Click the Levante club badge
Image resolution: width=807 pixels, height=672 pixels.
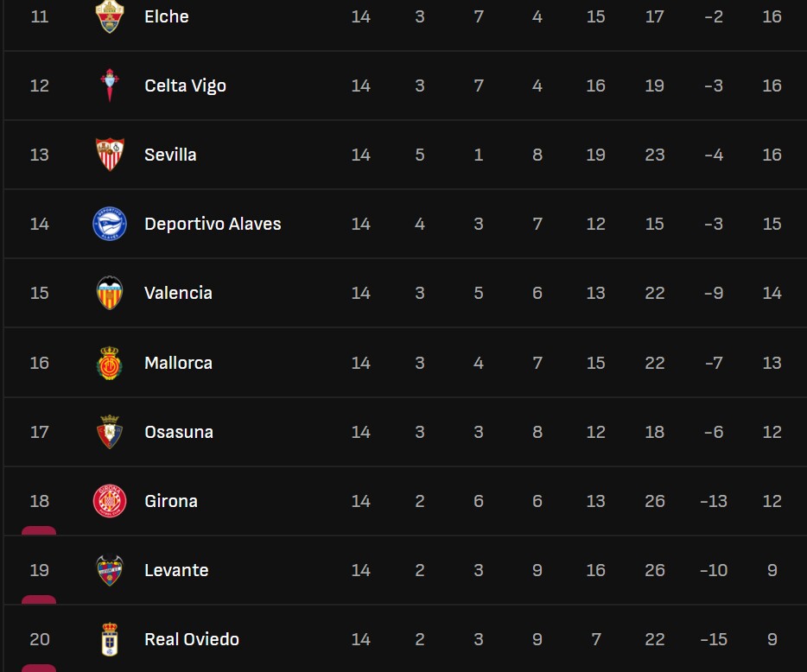pos(110,570)
